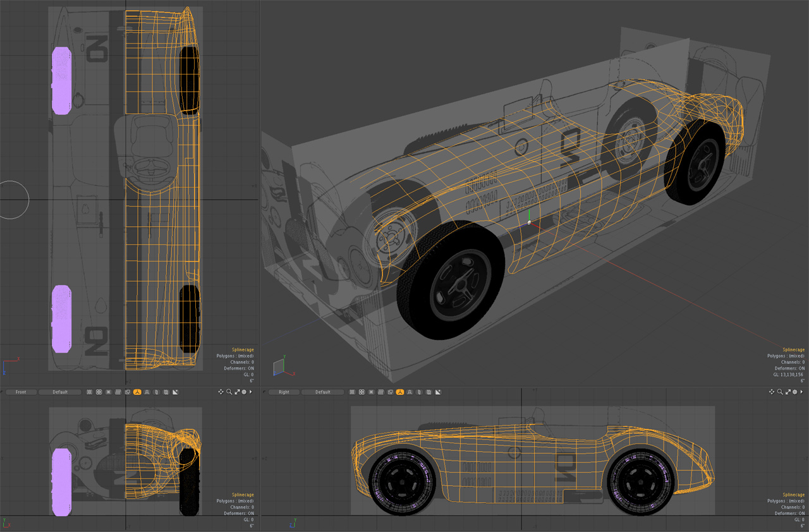Toggle the orange highlighted axis button in Right toolbar
This screenshot has height=532, width=809.
pyautogui.click(x=400, y=392)
